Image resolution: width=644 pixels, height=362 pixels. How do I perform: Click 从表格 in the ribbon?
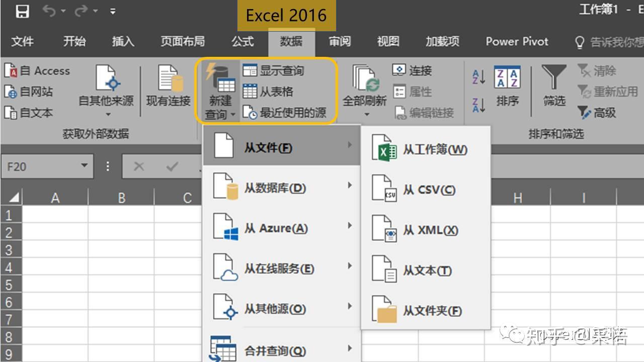(268, 92)
